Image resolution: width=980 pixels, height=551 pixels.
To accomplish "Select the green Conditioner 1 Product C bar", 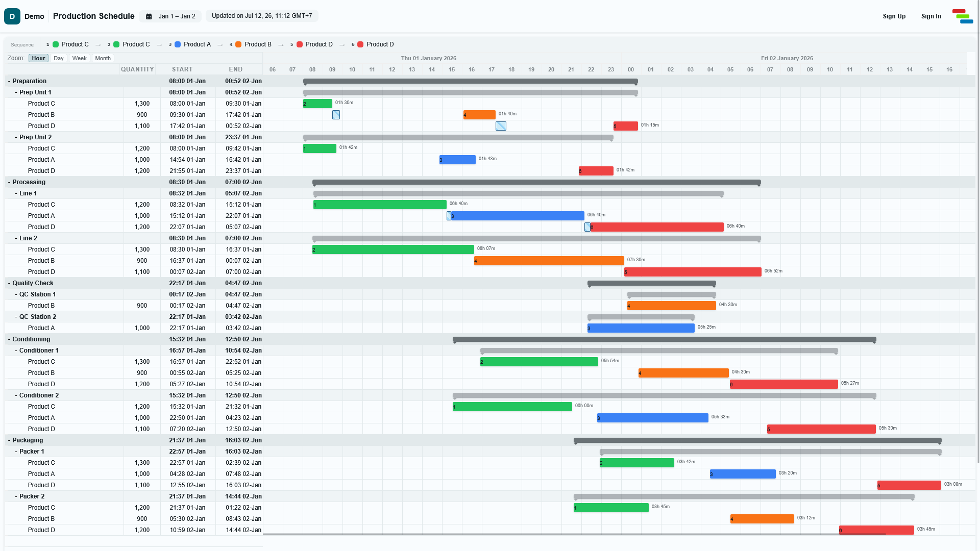I will coord(539,362).
